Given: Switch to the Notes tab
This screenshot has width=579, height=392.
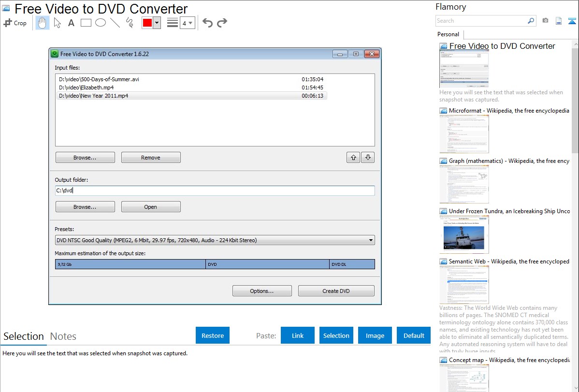Looking at the screenshot, I should coord(63,336).
